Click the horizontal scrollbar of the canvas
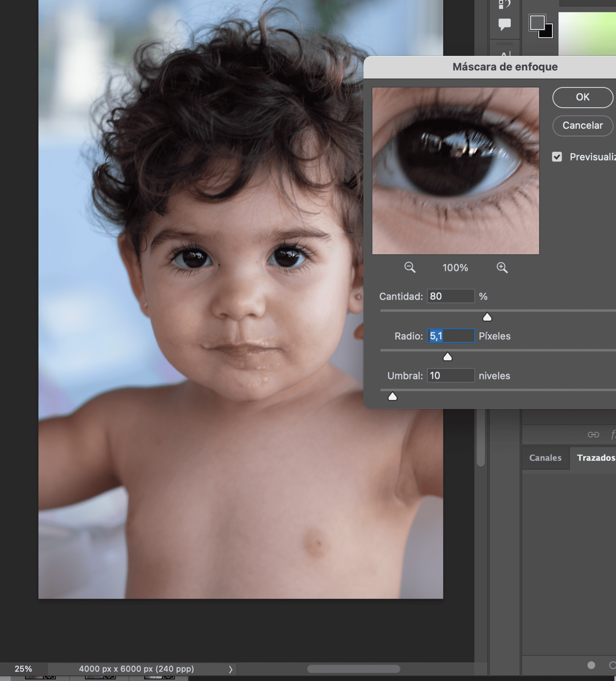The image size is (616, 681). [354, 669]
